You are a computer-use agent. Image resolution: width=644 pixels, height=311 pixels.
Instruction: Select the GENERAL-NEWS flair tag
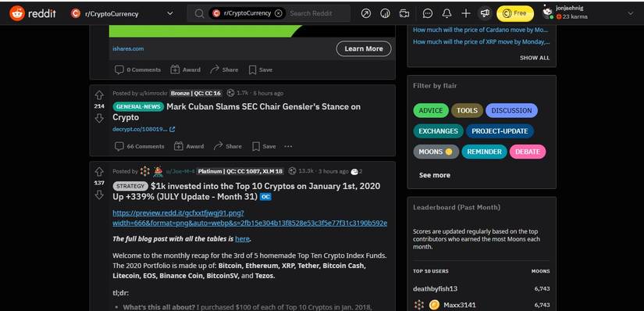[x=138, y=106]
